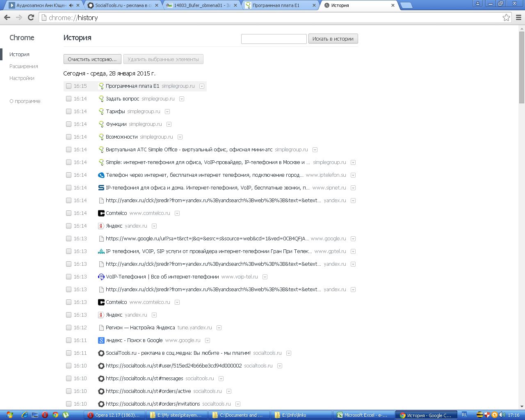Click the Chrome user profile icon

point(478,3)
